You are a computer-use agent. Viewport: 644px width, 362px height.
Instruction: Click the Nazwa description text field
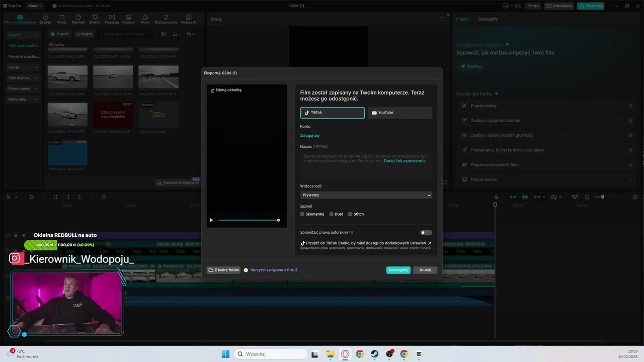coord(366,164)
